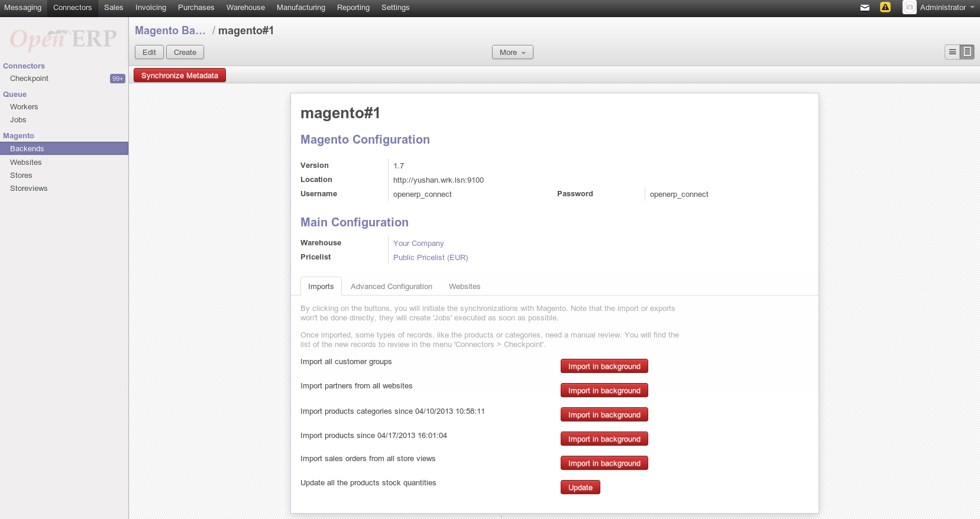Go to Jobs in the Queue sidebar
The image size is (980, 519).
pos(18,120)
